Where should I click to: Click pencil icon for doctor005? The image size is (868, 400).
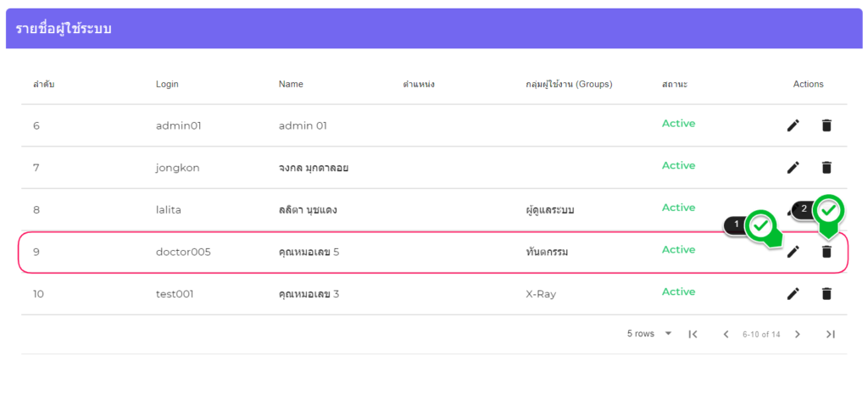click(x=793, y=252)
